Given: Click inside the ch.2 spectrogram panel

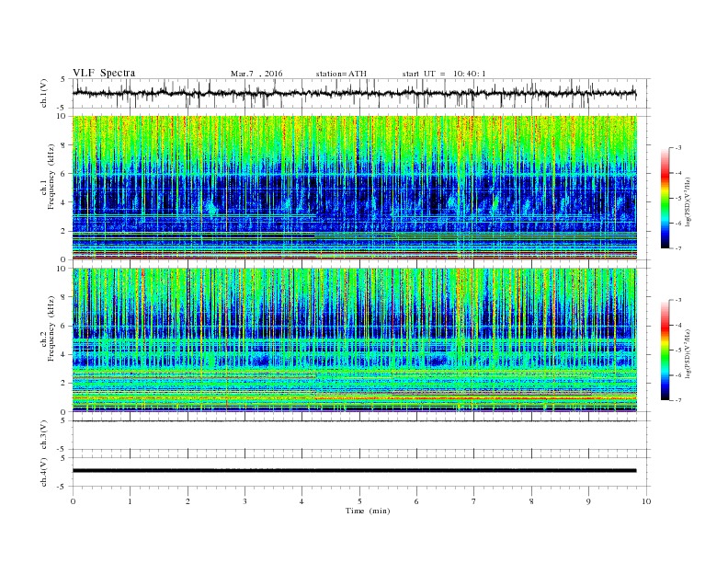Looking at the screenshot, I should tap(355, 339).
